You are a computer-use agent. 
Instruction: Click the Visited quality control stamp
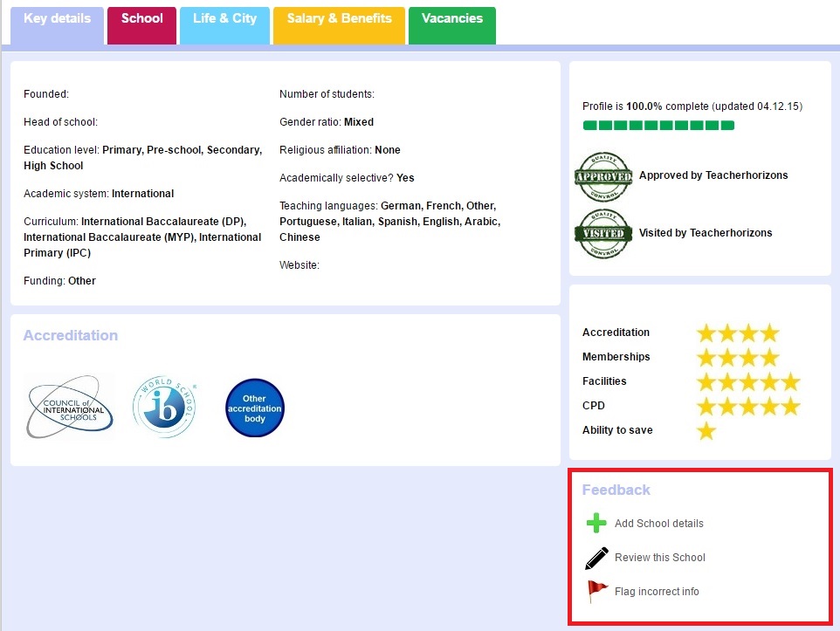(x=602, y=234)
